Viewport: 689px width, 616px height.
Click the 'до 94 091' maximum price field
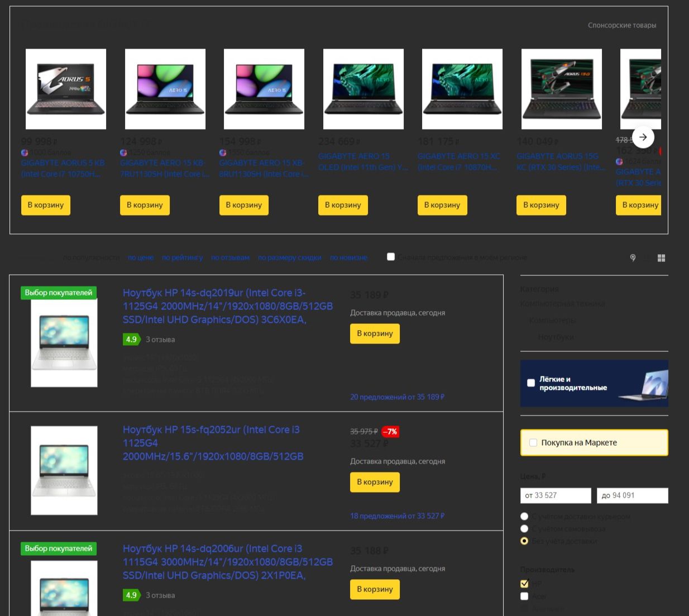click(633, 495)
